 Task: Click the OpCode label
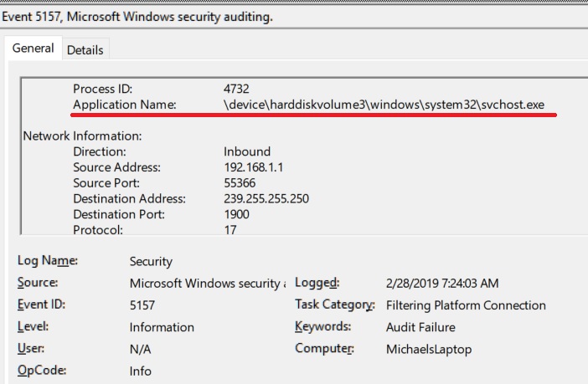point(42,371)
